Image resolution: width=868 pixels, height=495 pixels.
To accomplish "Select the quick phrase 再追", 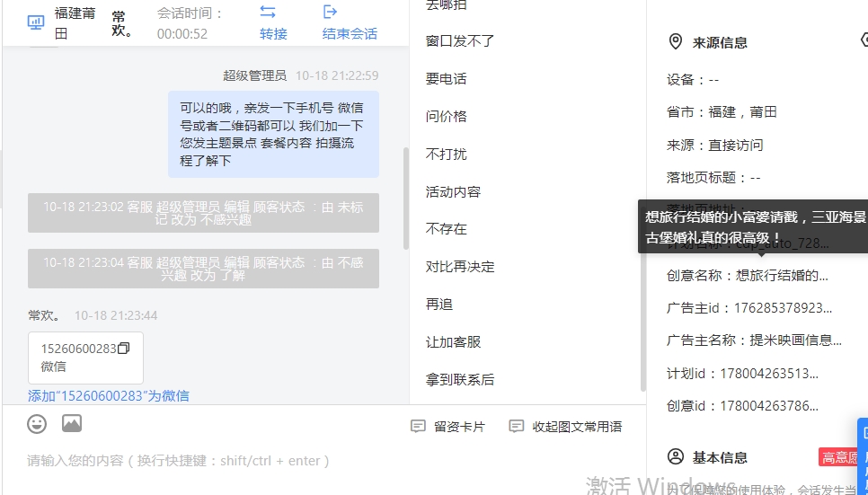I will tap(439, 304).
